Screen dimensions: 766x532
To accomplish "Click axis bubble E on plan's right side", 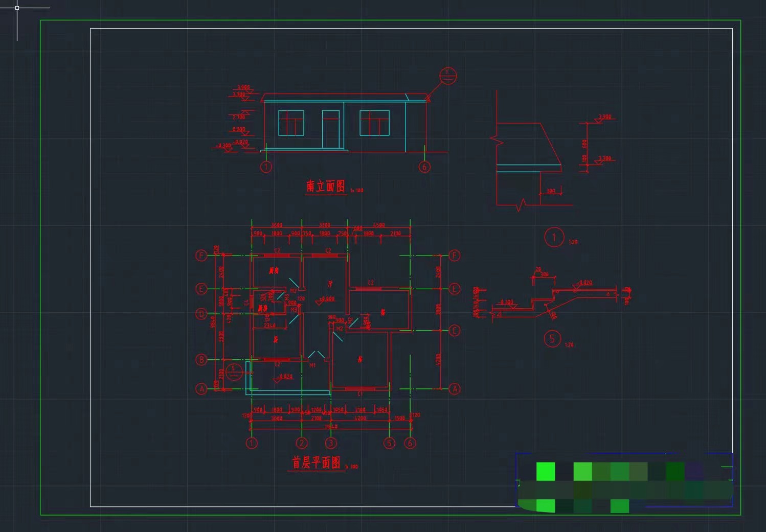I will [x=455, y=289].
